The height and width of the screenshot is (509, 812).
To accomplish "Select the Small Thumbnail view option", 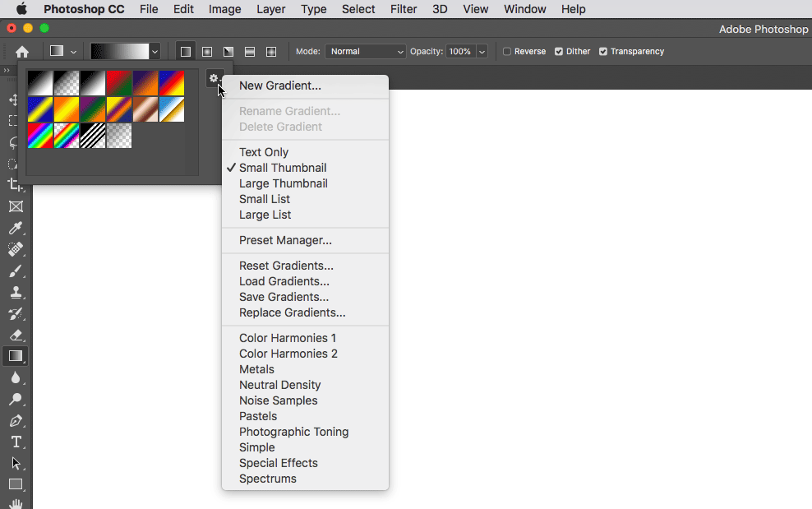I will click(283, 168).
